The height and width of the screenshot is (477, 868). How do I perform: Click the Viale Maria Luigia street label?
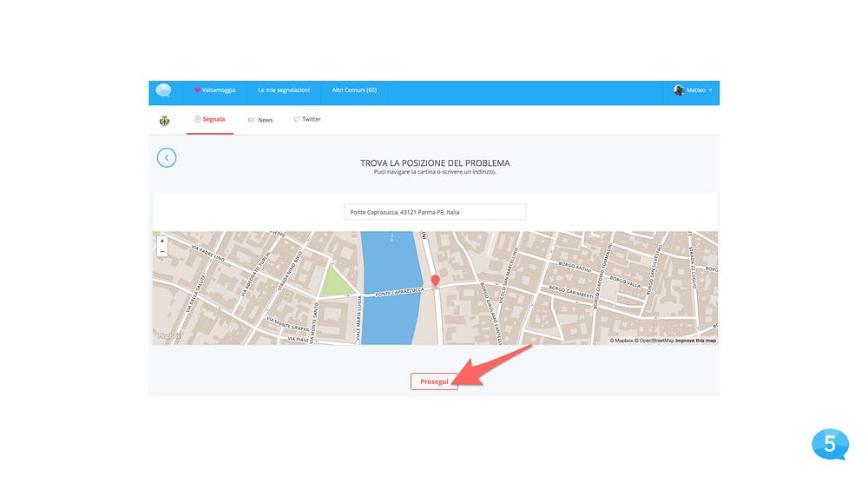click(x=358, y=319)
